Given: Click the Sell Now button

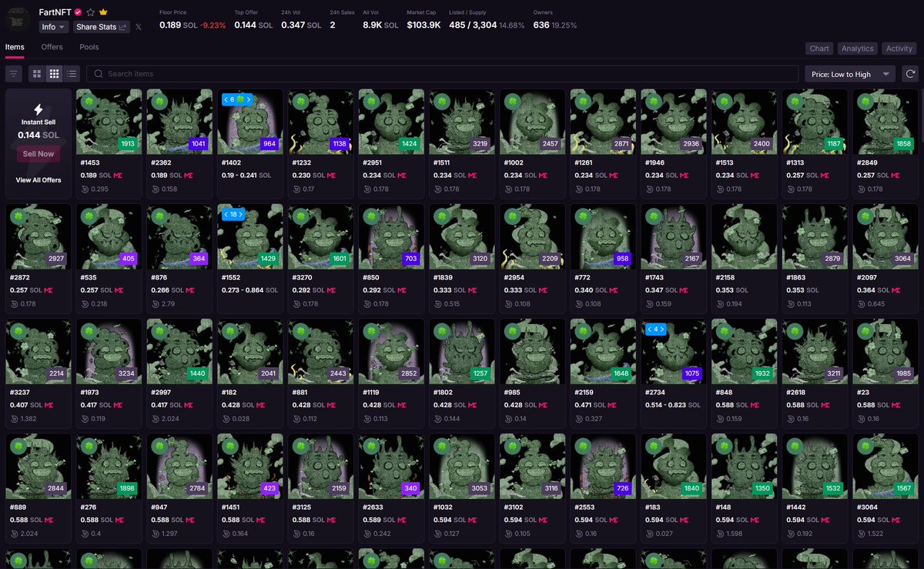Looking at the screenshot, I should 38,154.
